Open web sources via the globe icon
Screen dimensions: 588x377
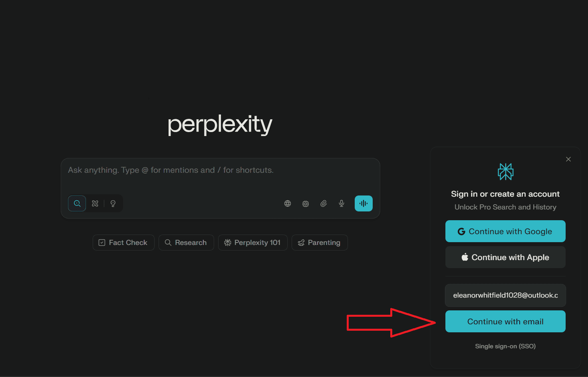288,203
